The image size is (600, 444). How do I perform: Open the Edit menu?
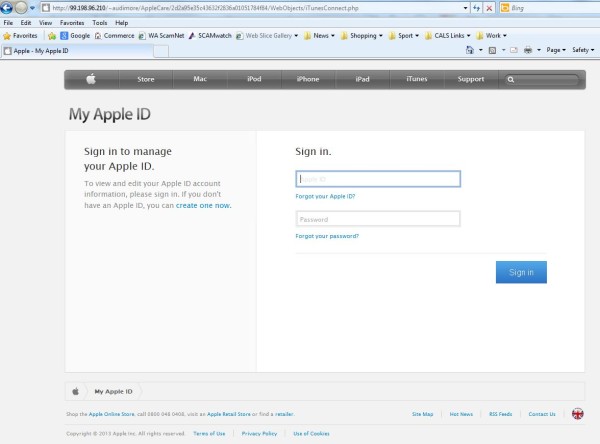[x=26, y=23]
